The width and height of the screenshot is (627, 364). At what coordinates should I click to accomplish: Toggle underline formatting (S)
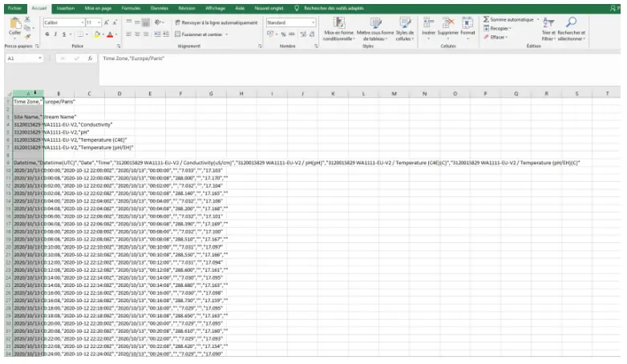pos(64,34)
